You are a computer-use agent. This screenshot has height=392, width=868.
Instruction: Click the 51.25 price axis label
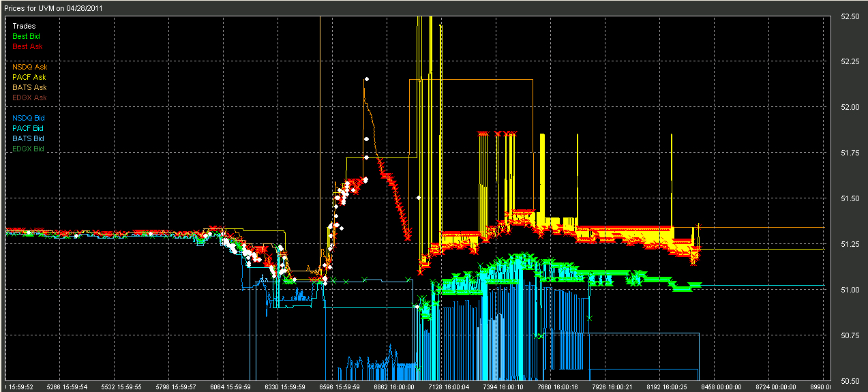point(850,244)
